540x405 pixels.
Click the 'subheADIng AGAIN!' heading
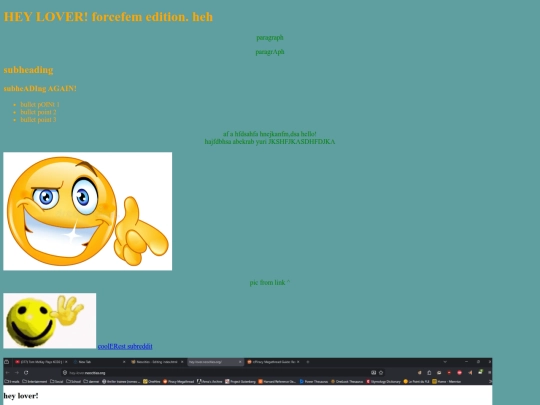(40, 89)
